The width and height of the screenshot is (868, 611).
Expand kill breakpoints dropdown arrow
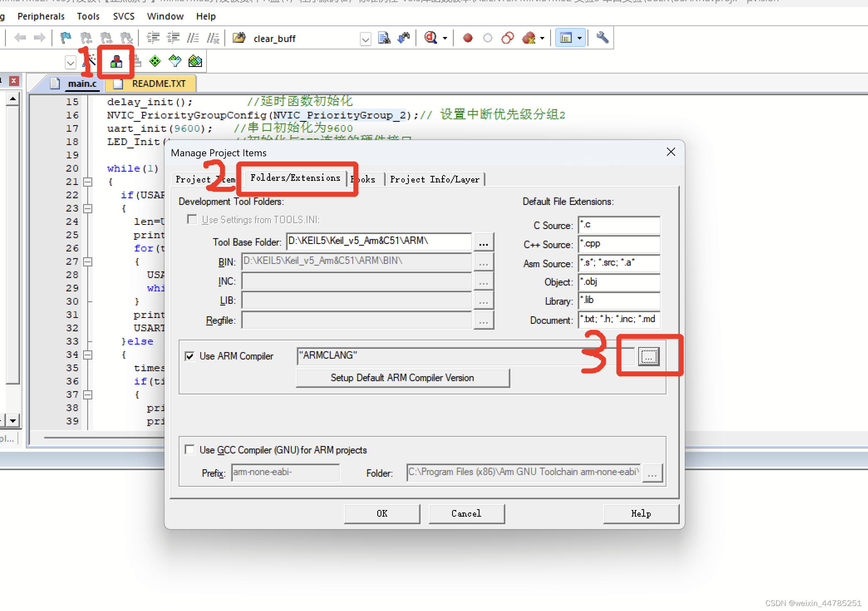[542, 39]
